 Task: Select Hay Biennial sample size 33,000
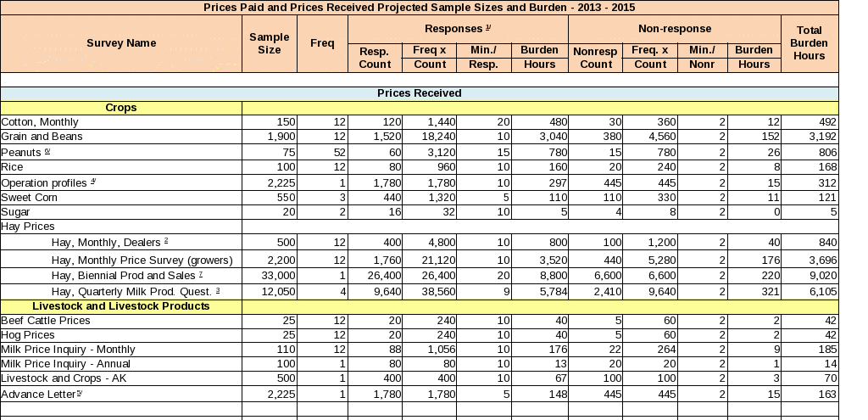278,276
